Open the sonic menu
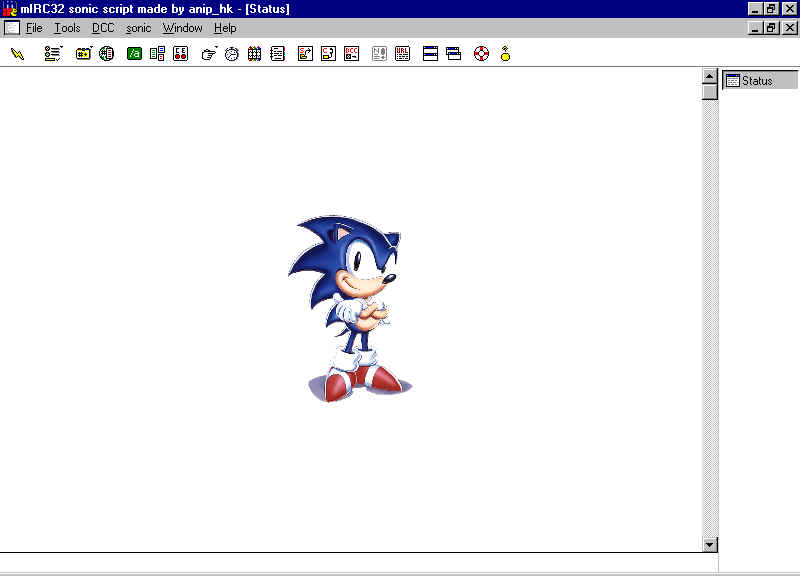Screen dimensions: 800x576 click(138, 28)
